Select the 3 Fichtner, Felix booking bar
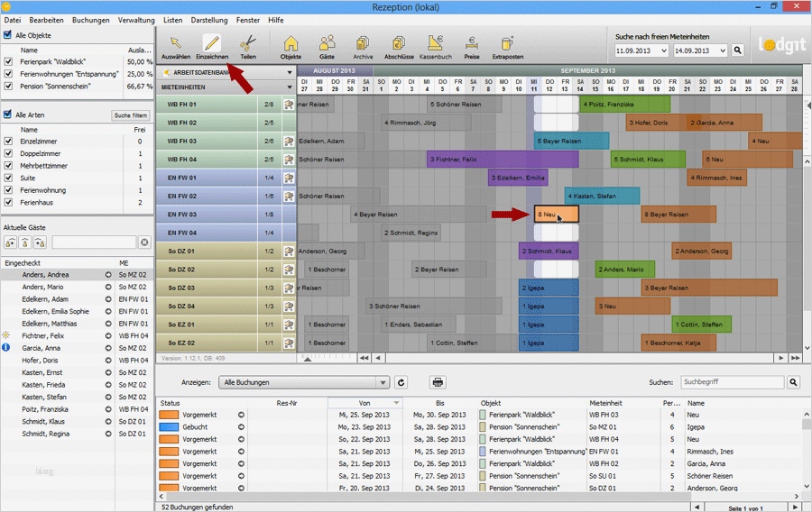This screenshot has height=512, width=812. (503, 160)
